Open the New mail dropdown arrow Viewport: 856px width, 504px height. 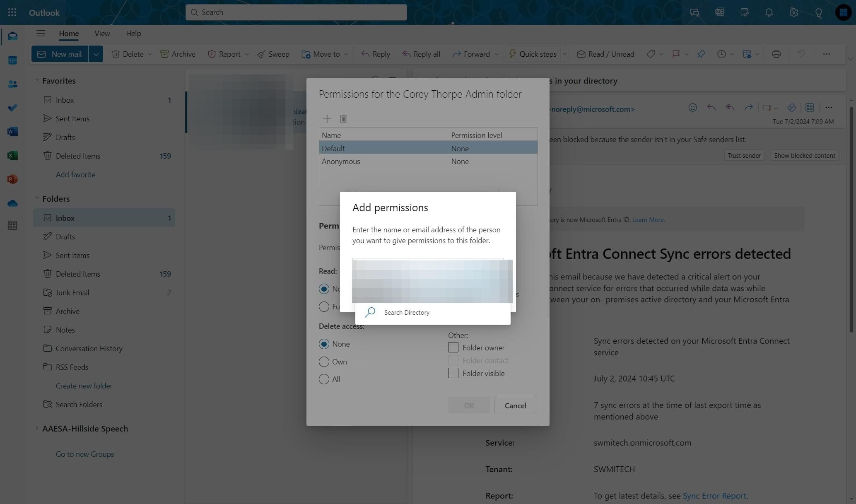pos(96,54)
